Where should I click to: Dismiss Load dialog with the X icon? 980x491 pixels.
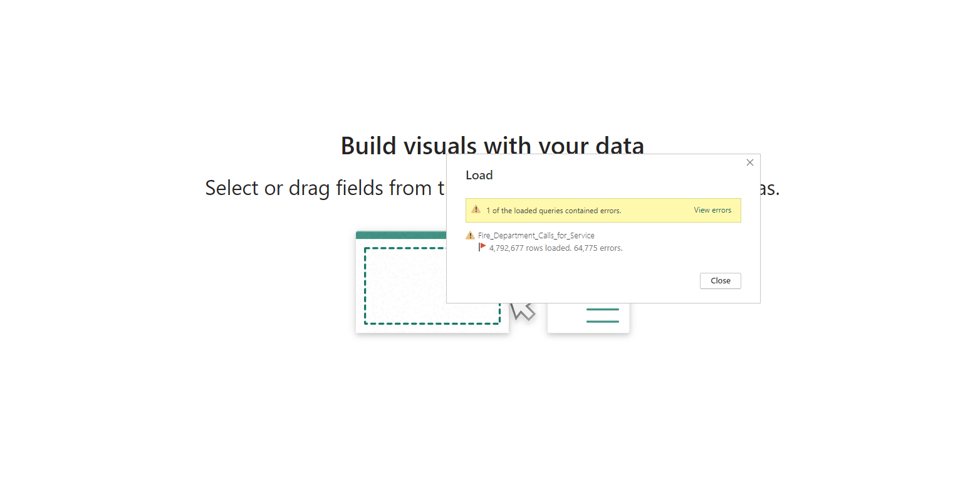[x=750, y=162]
